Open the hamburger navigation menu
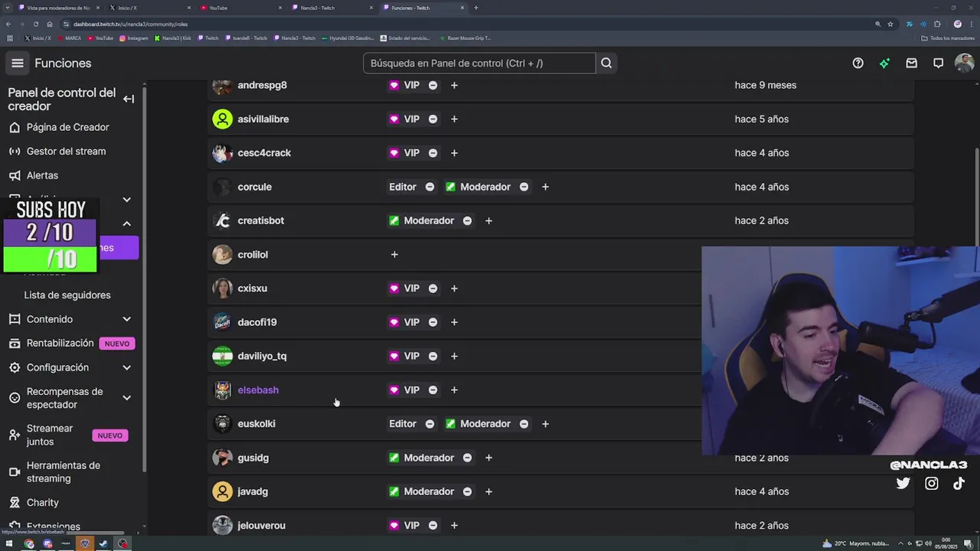Image resolution: width=980 pixels, height=551 pixels. [18, 63]
